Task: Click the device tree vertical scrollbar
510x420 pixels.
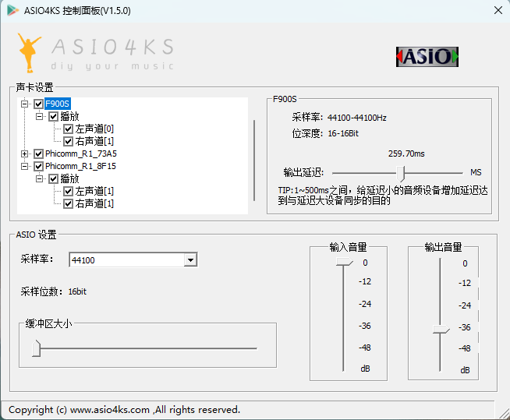Action: [x=254, y=161]
